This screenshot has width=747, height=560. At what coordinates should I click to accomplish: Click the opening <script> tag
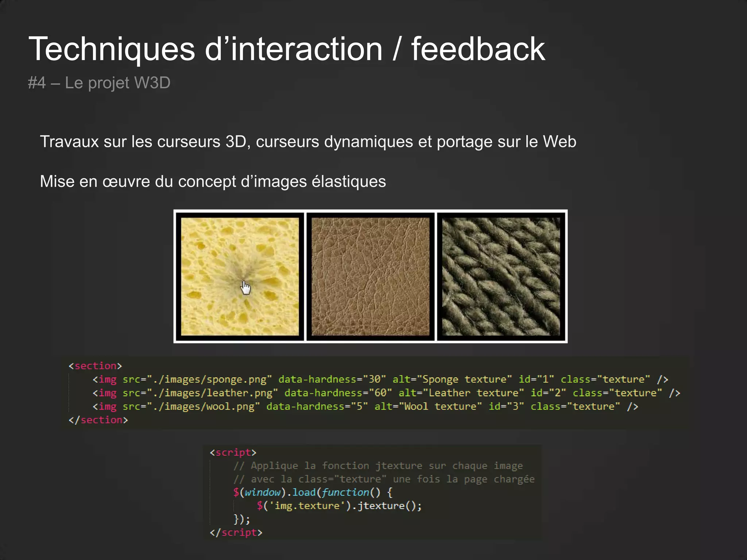(233, 452)
